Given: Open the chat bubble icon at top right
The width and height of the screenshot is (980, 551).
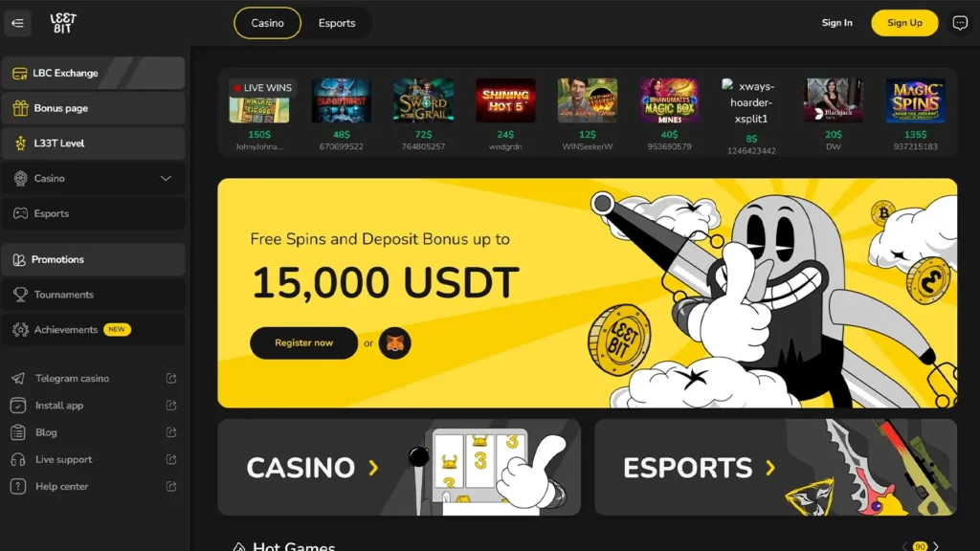Looking at the screenshot, I should [960, 23].
